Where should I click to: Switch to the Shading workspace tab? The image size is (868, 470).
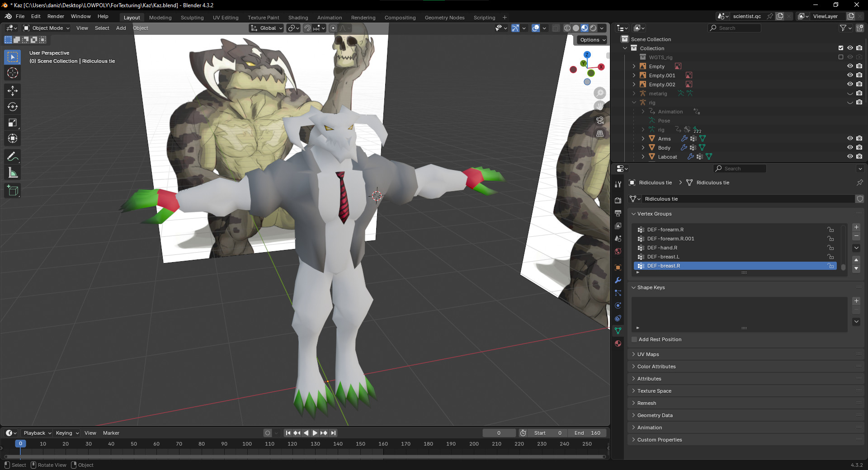coord(298,18)
